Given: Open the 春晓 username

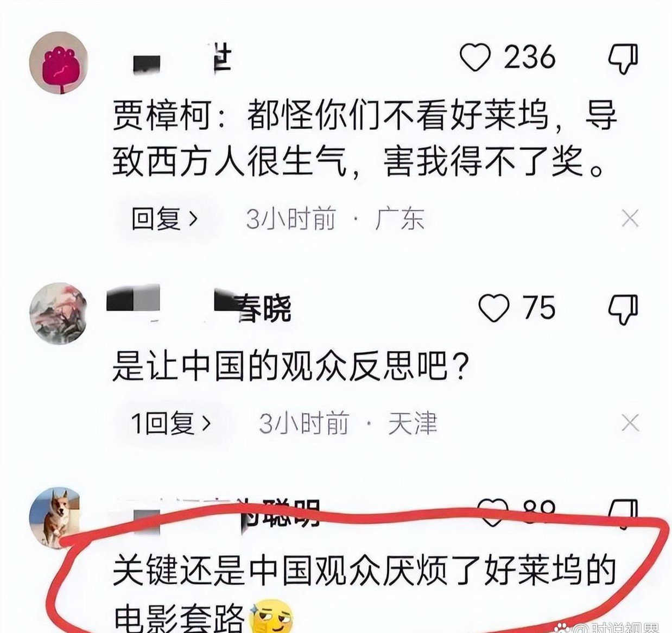Looking at the screenshot, I should click(x=199, y=307).
